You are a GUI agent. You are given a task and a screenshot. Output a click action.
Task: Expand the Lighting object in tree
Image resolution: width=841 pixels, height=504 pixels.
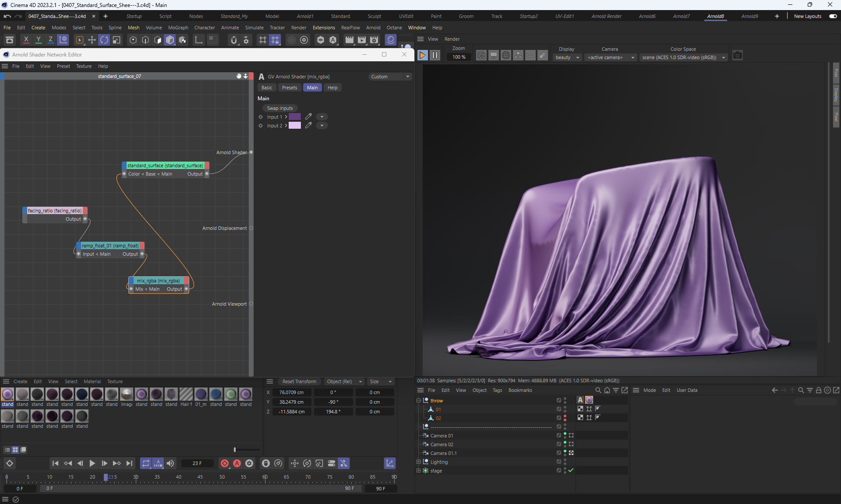[x=418, y=462]
